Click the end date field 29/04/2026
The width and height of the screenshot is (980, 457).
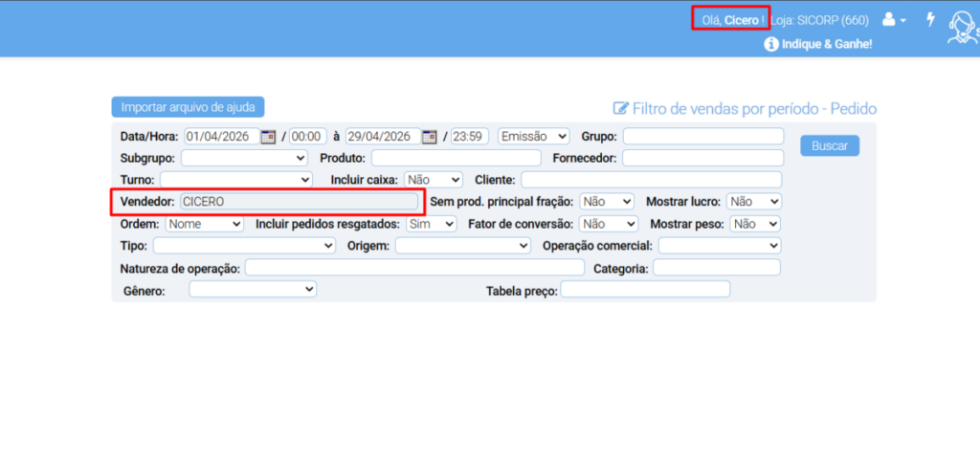[x=384, y=136]
